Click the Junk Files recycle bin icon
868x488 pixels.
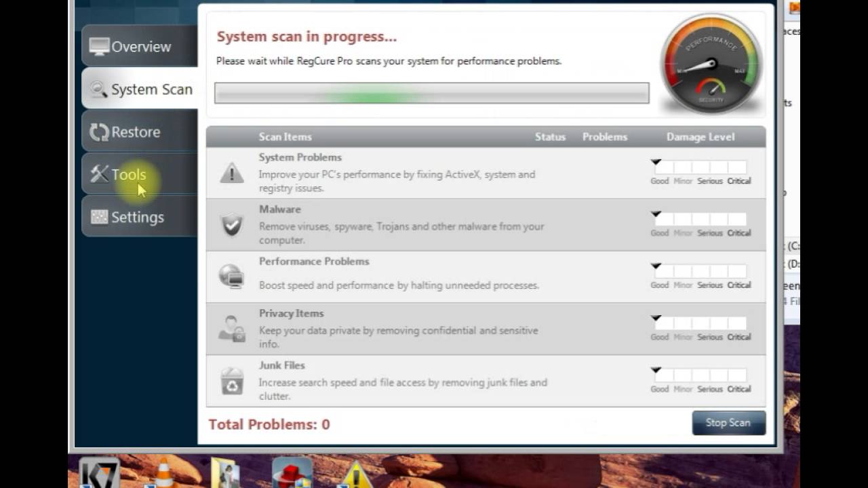[232, 381]
